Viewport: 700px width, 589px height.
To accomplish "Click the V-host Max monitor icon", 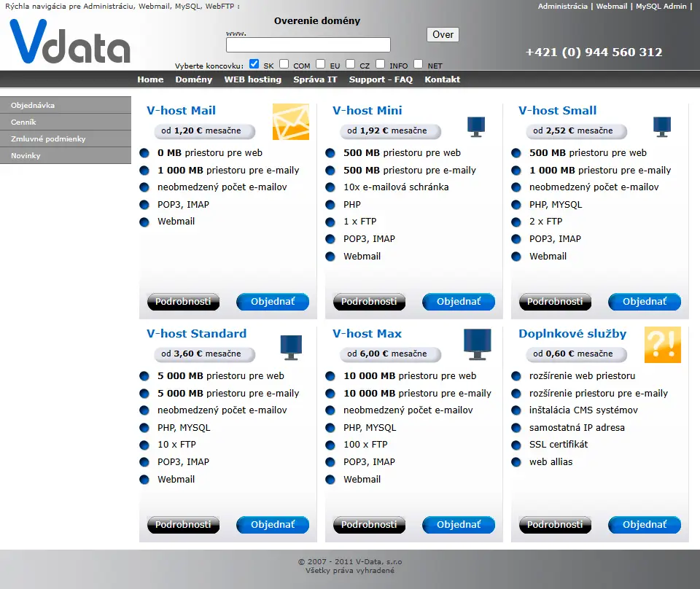I will 477,345.
